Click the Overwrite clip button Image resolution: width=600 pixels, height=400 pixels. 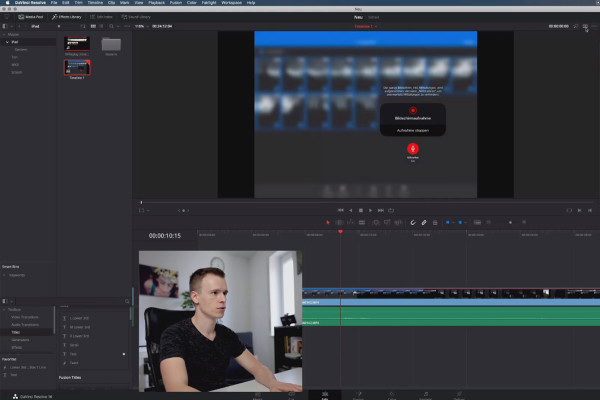click(387, 222)
